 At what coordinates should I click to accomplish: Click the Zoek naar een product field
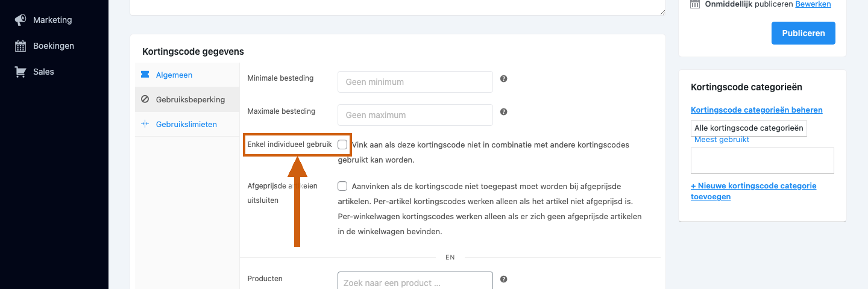tap(415, 282)
